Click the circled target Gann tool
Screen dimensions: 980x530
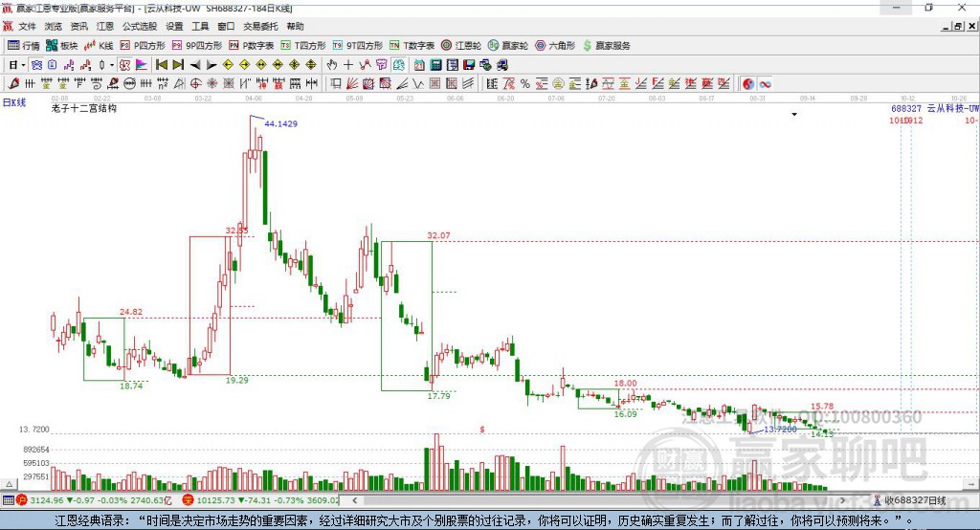pyautogui.click(x=195, y=84)
